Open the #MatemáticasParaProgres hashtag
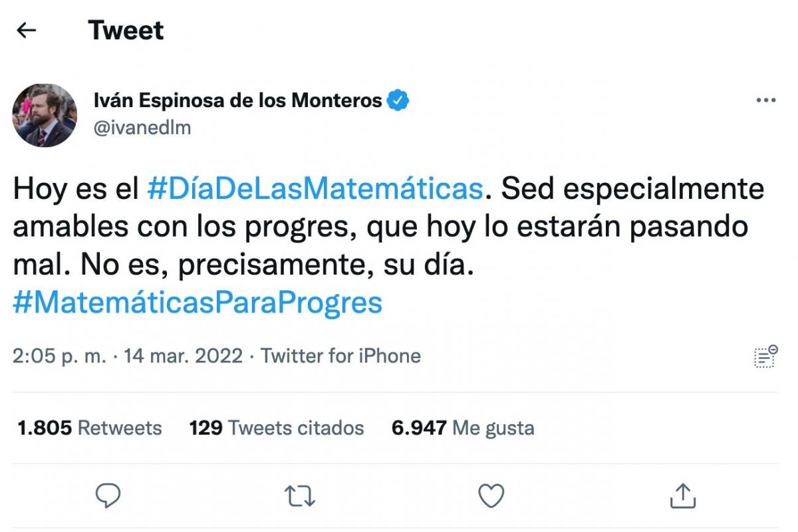The image size is (798, 532). coord(198,303)
